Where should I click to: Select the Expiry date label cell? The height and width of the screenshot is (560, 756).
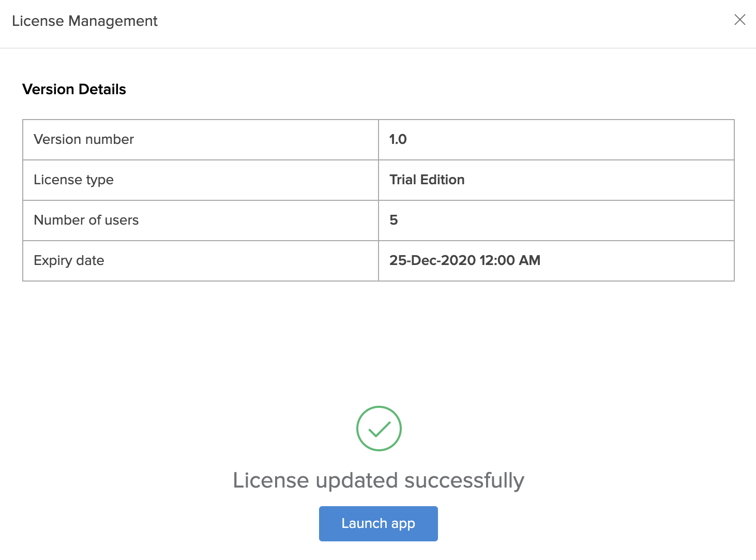[69, 260]
